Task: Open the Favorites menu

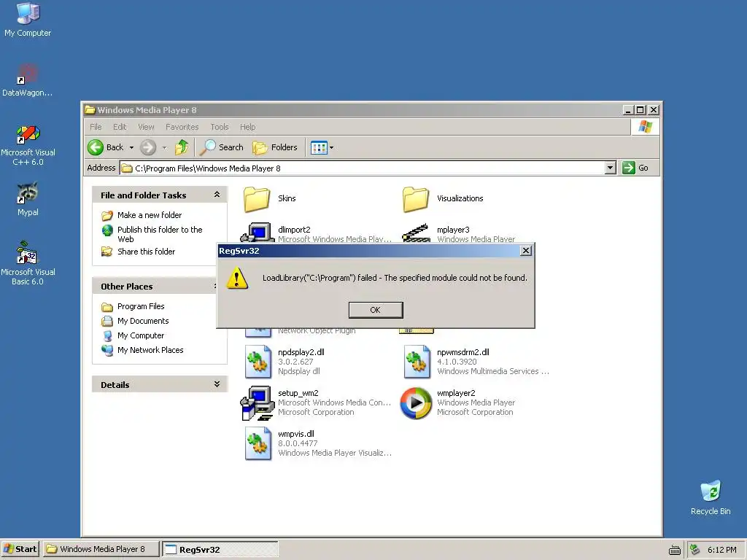Action: pyautogui.click(x=182, y=127)
